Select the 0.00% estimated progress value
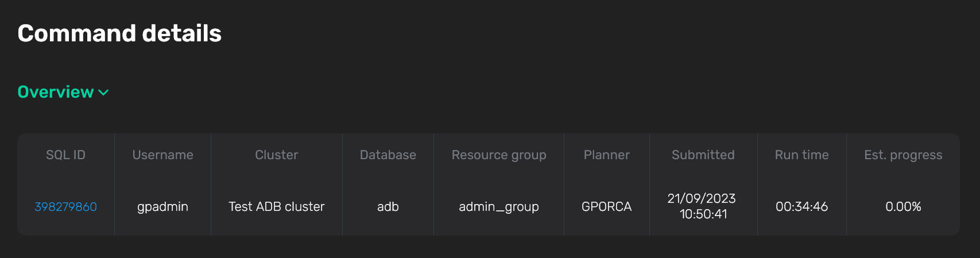The width and height of the screenshot is (980, 258). [902, 207]
